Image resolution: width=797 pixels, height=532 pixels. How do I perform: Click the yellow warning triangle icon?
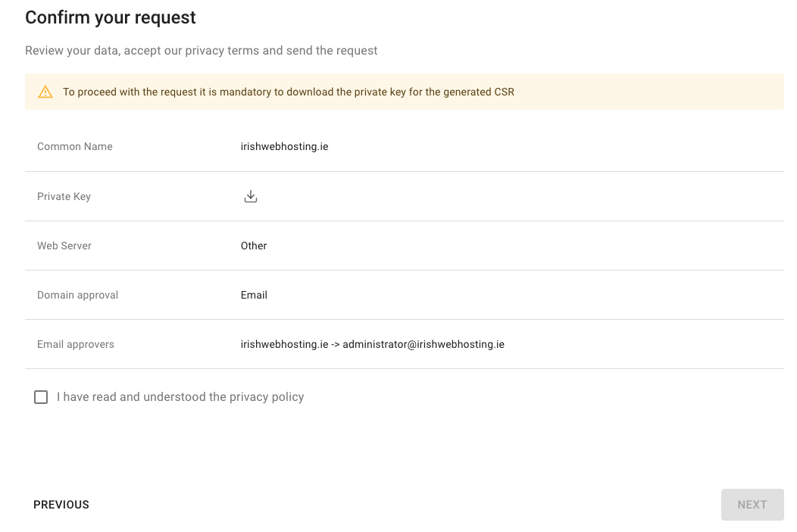[x=45, y=92]
